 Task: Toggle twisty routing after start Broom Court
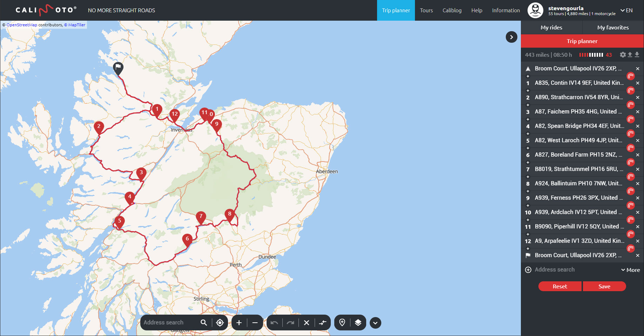pyautogui.click(x=631, y=76)
